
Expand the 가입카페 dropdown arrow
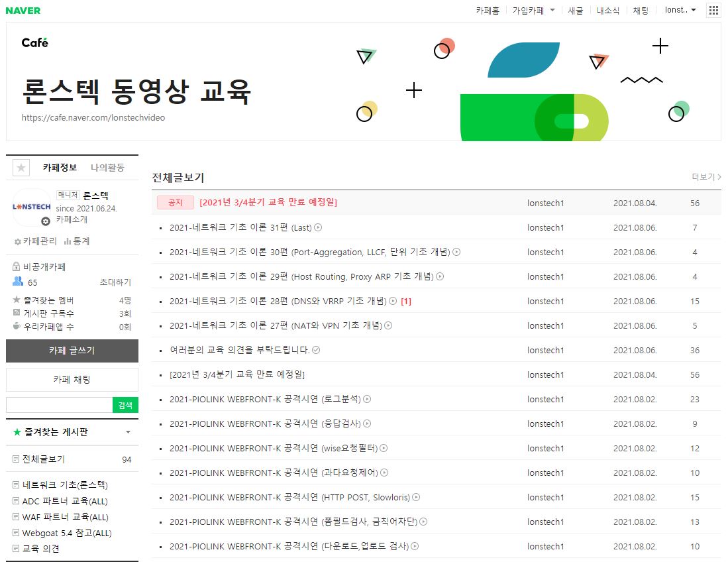click(552, 10)
